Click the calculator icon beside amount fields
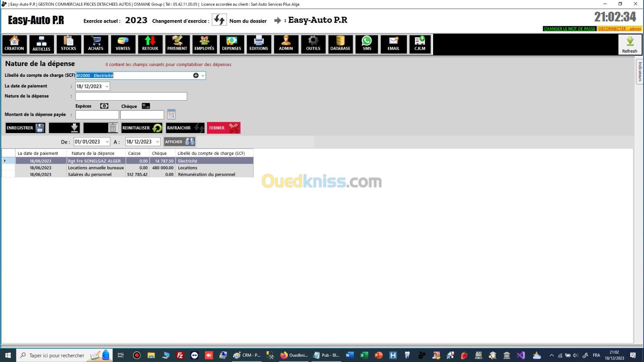Screen dimensions: 644x362 click(171, 114)
